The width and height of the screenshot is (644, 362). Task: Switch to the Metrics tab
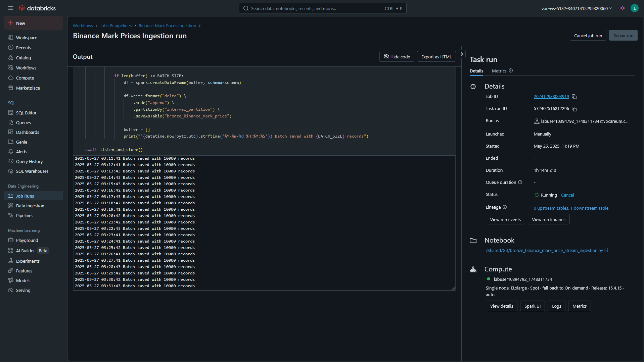499,71
